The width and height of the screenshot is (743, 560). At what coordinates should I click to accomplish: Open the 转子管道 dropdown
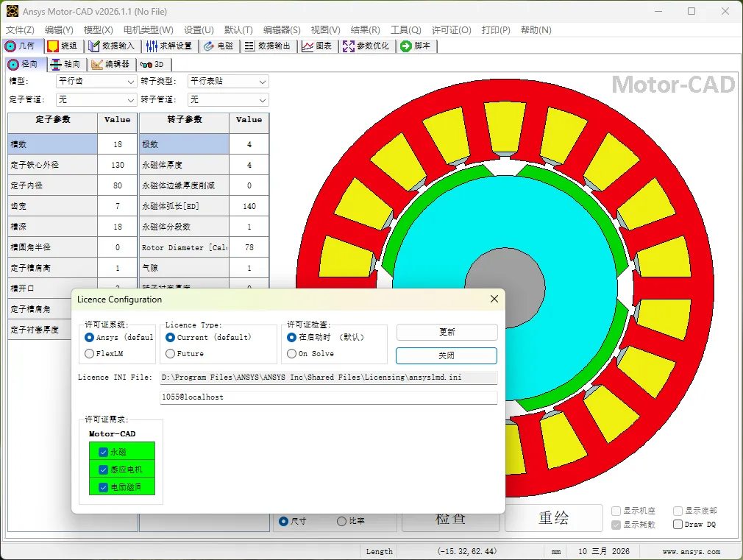click(x=228, y=99)
